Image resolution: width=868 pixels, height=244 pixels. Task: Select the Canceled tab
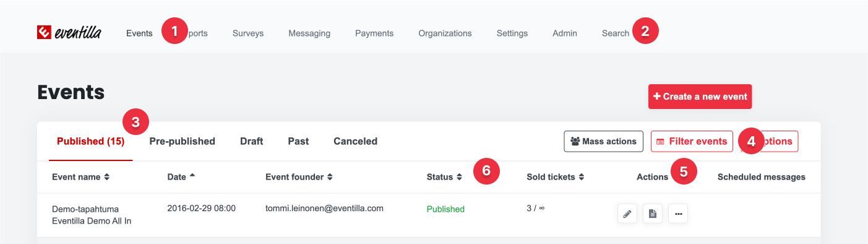pos(355,141)
